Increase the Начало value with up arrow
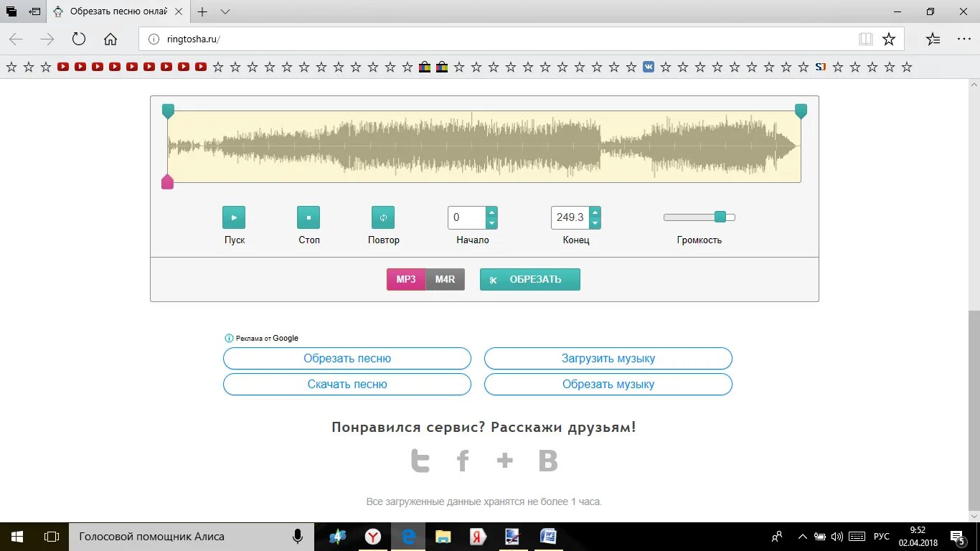This screenshot has width=980, height=551. (x=491, y=212)
